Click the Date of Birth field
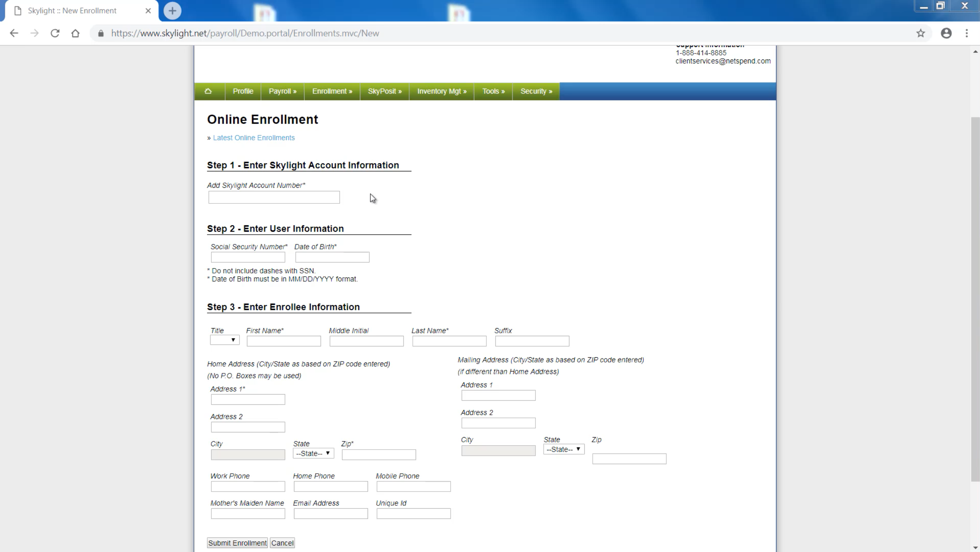The image size is (980, 552). [x=333, y=257]
